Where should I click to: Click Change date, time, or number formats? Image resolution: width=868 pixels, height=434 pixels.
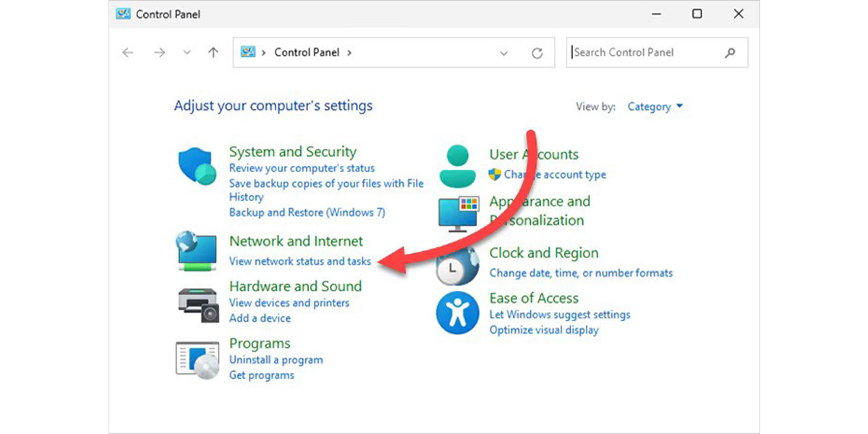coord(581,273)
